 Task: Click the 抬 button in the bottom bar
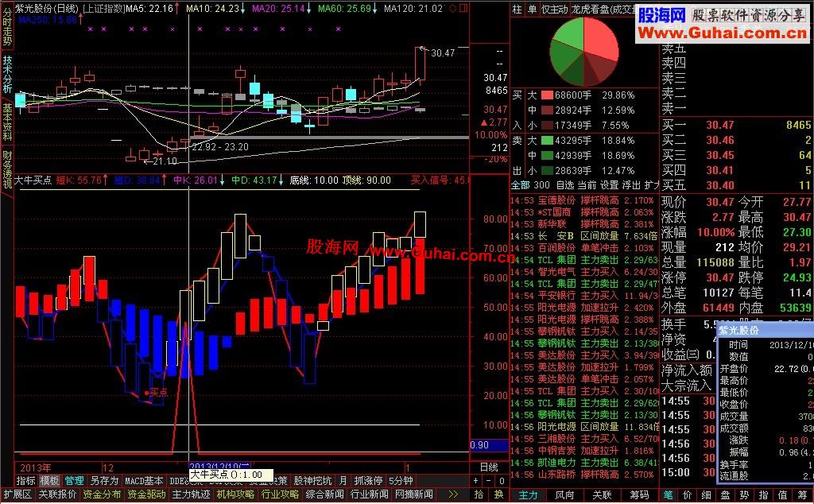(x=479, y=494)
